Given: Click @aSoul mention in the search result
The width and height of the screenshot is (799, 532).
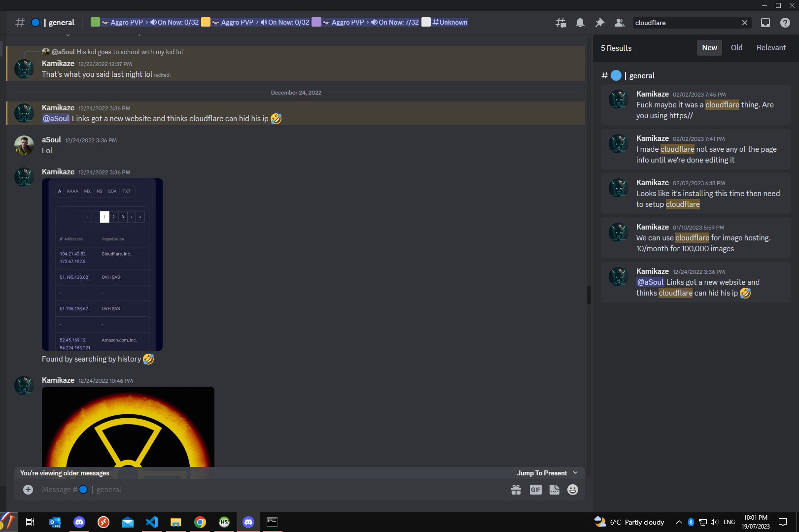Looking at the screenshot, I should click(x=650, y=282).
